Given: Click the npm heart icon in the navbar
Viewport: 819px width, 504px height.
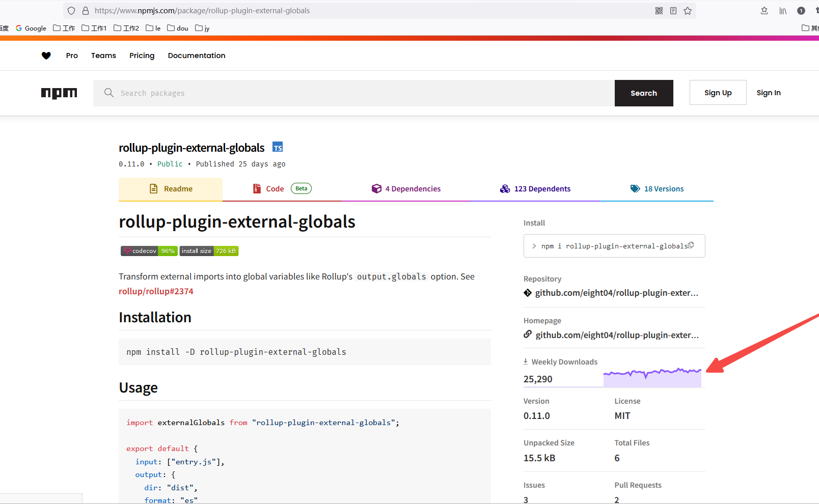Looking at the screenshot, I should click(46, 55).
